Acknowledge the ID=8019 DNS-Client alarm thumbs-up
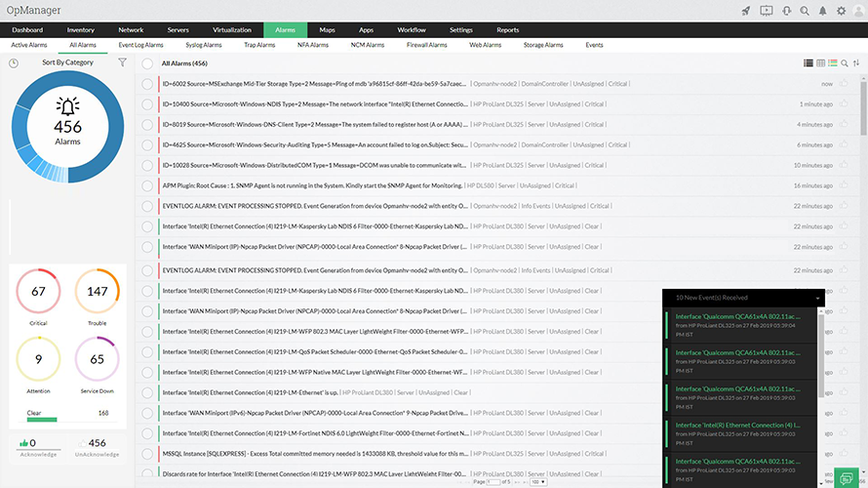 point(843,124)
